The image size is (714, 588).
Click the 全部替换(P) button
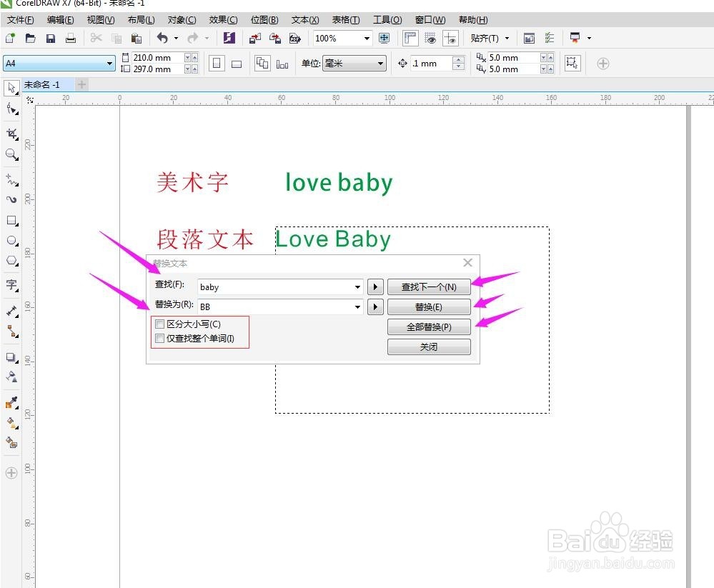[x=429, y=327]
